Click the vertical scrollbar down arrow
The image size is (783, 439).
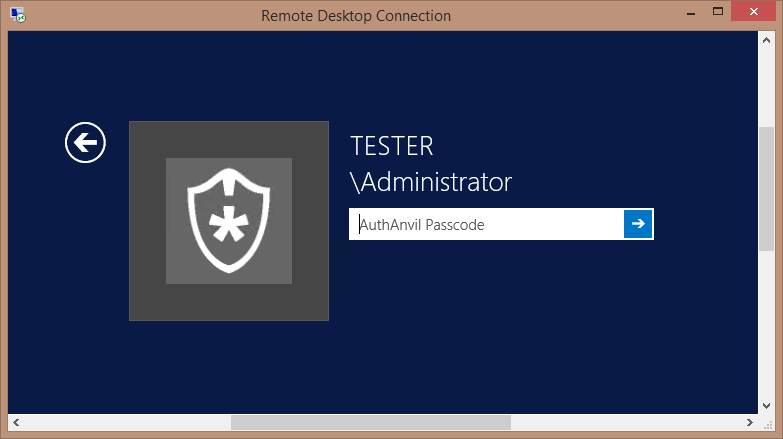767,406
